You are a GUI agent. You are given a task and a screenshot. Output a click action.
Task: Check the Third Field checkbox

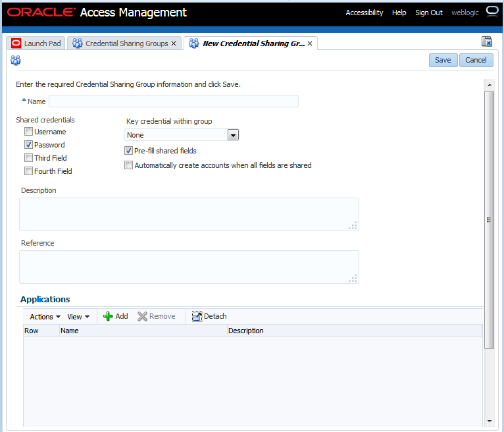pyautogui.click(x=28, y=158)
